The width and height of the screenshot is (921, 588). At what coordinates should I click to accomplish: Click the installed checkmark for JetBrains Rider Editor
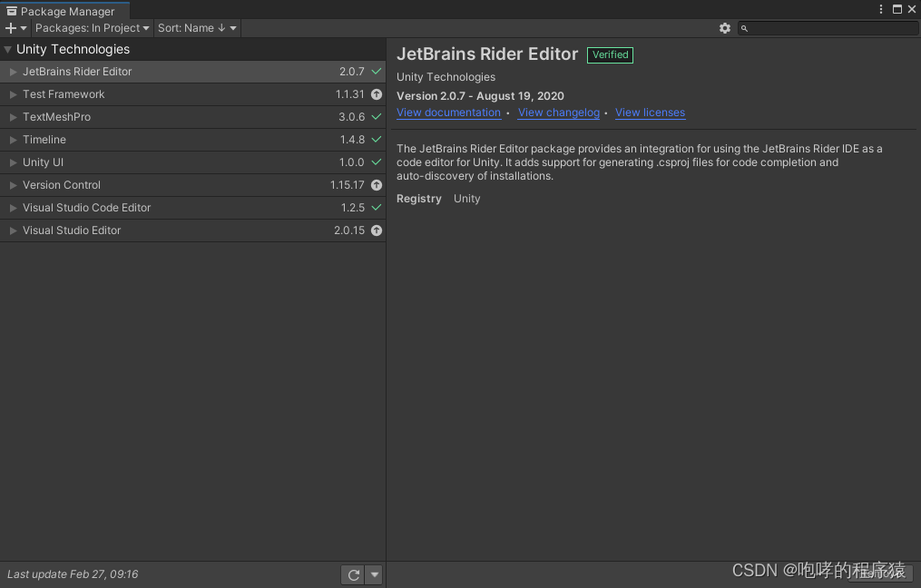click(x=377, y=71)
